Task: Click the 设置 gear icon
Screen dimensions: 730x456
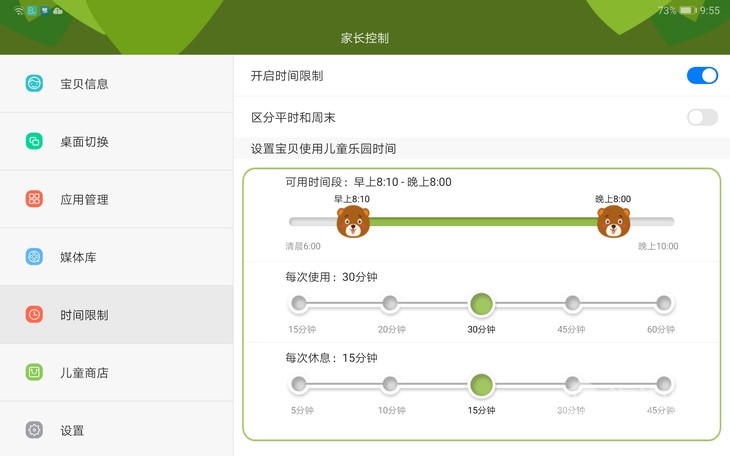Action: [34, 430]
